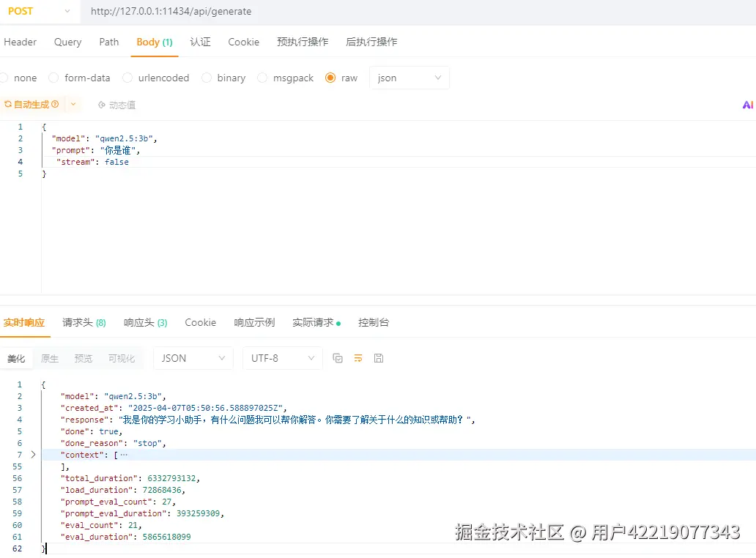Open the 预执行操作 tab

[x=303, y=42]
